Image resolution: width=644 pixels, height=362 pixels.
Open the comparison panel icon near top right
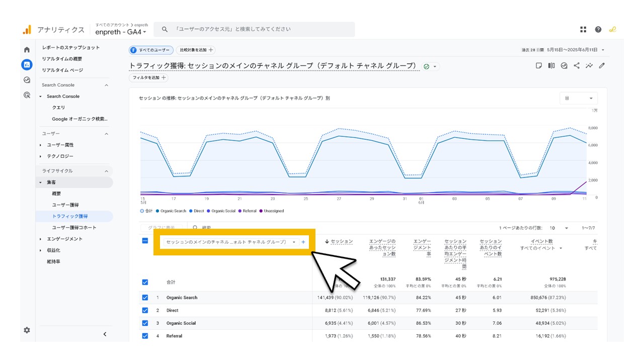tap(551, 66)
